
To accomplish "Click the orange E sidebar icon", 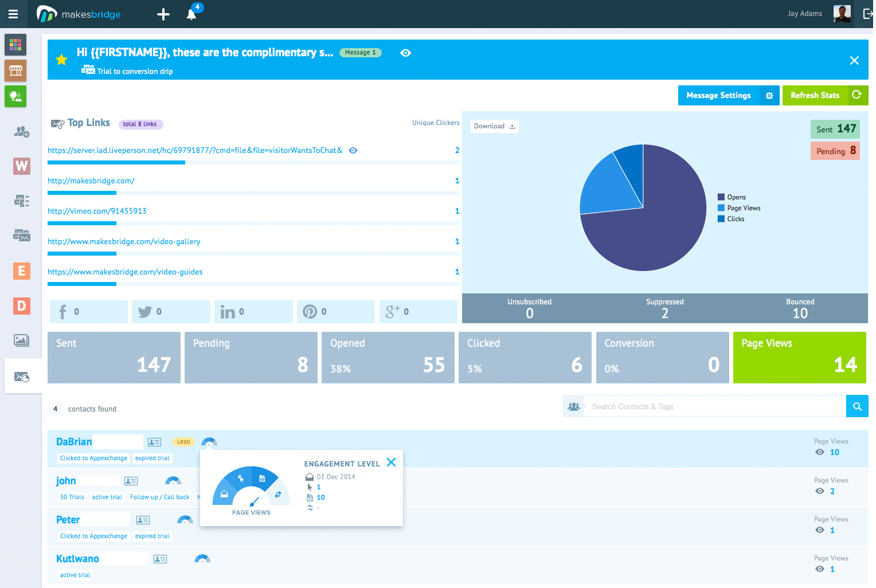I will [x=21, y=271].
